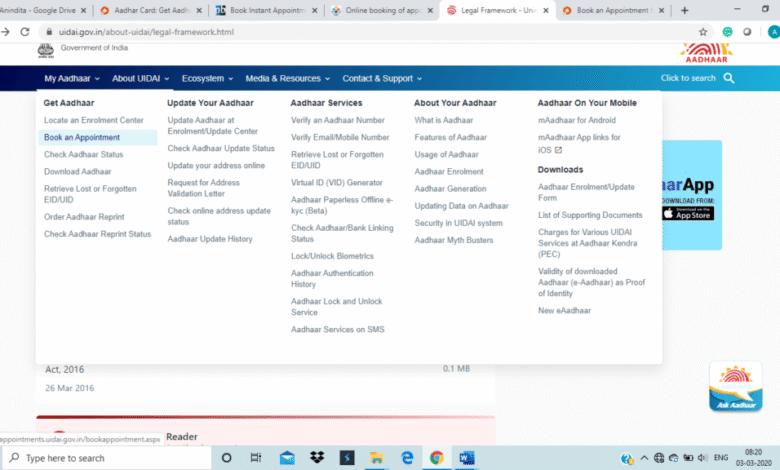
Task: Reload the page with the refresh icon
Action: [25, 32]
